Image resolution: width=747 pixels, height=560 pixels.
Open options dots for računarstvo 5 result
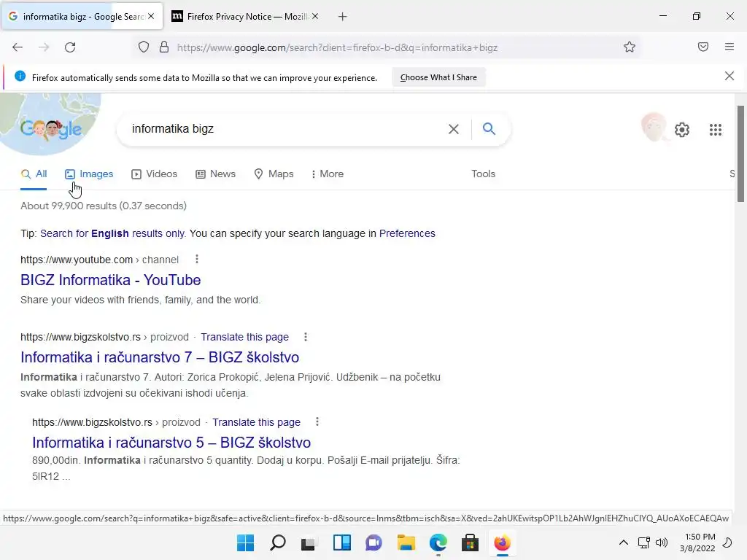click(317, 422)
